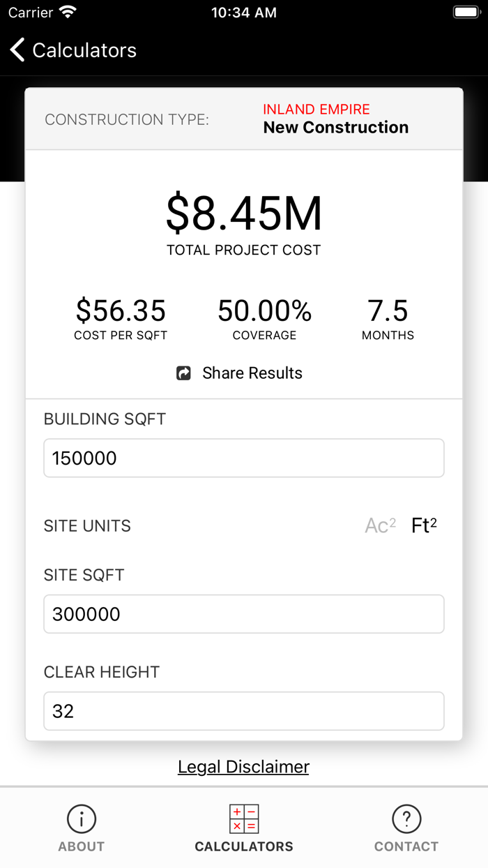
Task: Tap New Construction to change construction type
Action: [x=335, y=127]
